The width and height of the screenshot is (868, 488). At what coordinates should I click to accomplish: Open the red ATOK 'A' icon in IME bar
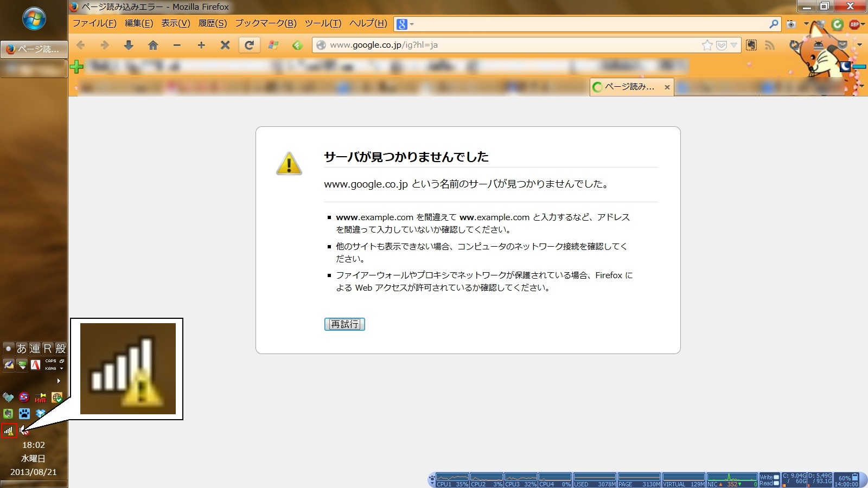point(35,365)
